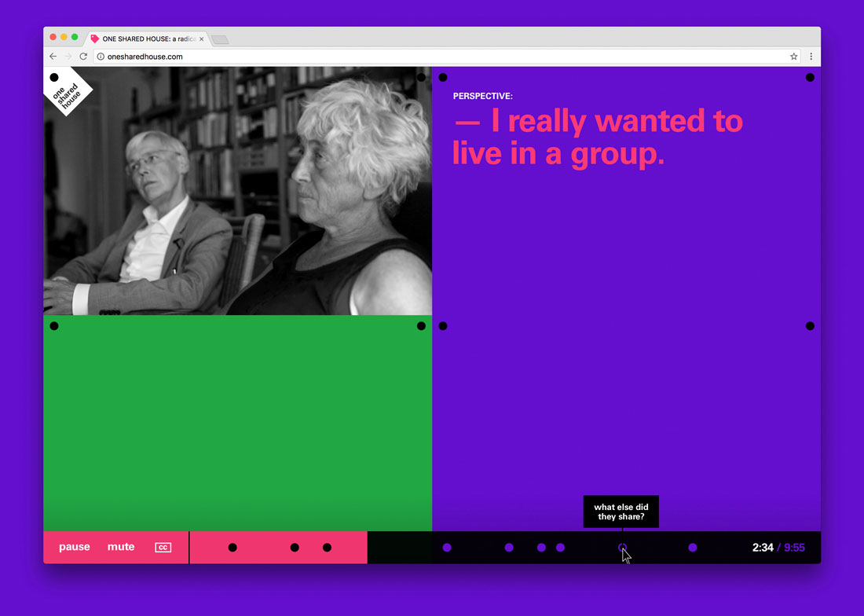Mute the documentary audio
Screen dimensions: 864x616
pos(121,547)
